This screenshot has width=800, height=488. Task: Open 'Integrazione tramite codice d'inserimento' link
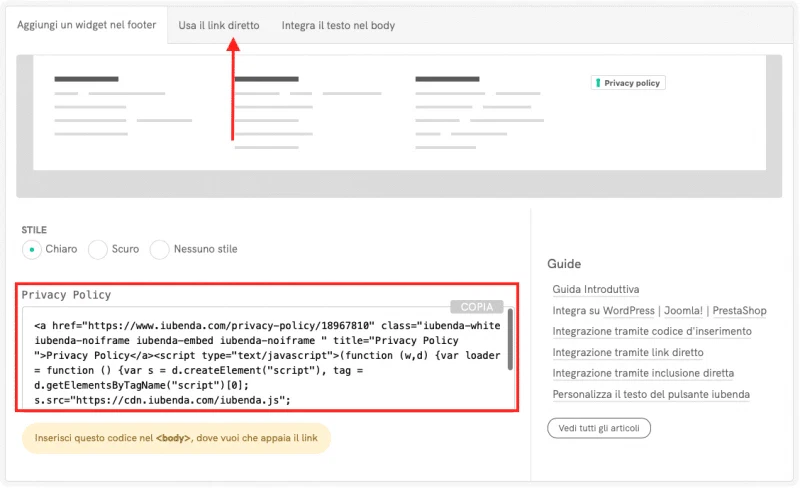[652, 331]
